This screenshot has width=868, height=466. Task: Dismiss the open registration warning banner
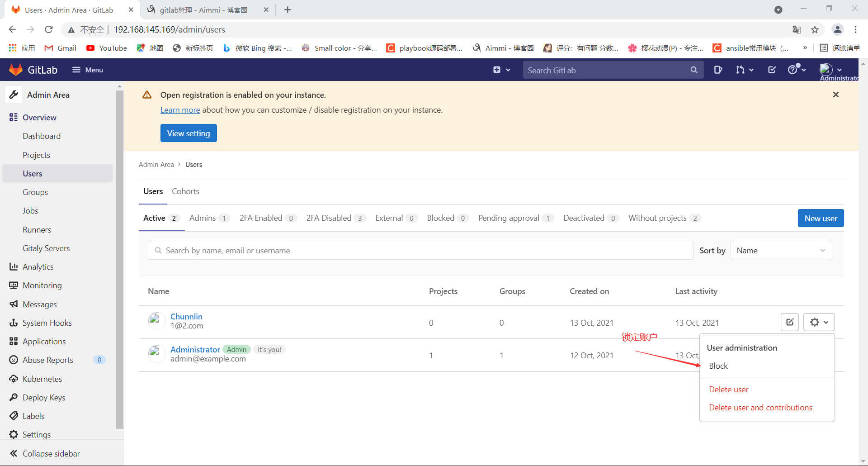[836, 95]
